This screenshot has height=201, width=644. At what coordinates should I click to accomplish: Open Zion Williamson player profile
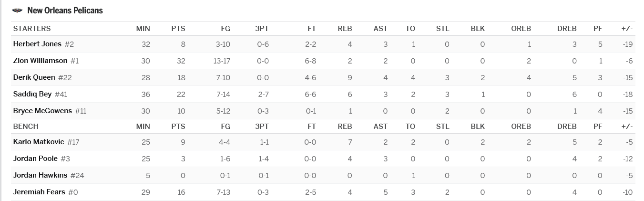[x=40, y=61]
